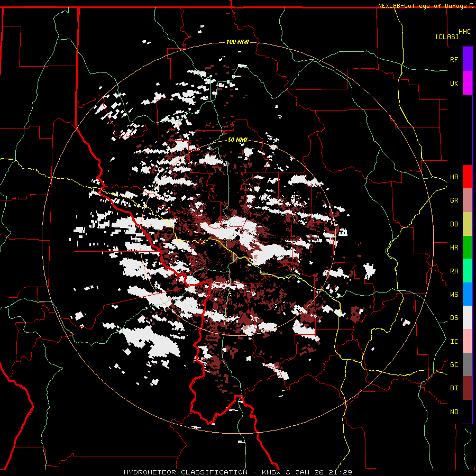Click the NEXLAB-College of DuPage credit text
Viewport: 476px width, 476px height.
[423, 6]
